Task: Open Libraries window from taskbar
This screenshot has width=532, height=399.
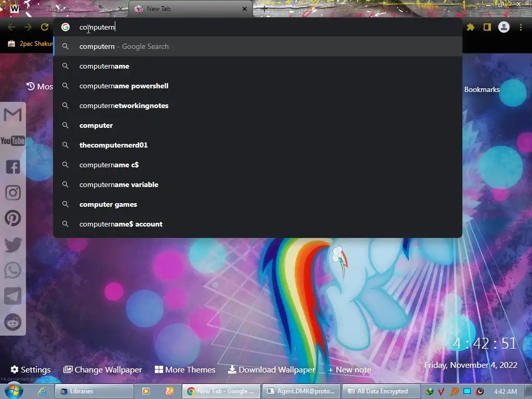Action: point(94,391)
